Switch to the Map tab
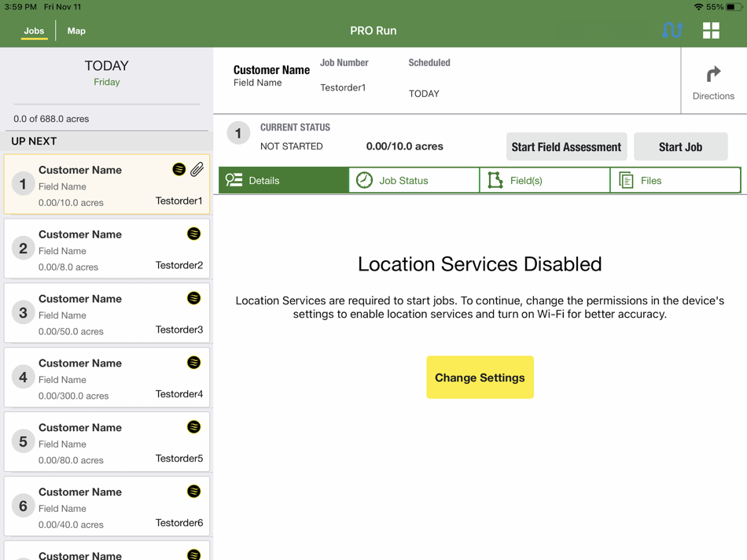747x560 pixels. point(76,31)
